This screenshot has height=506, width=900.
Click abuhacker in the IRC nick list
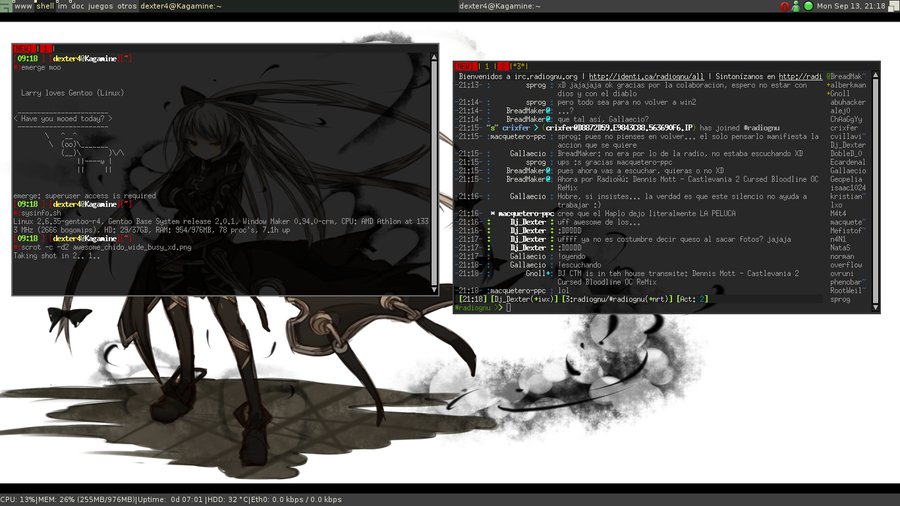tap(848, 102)
